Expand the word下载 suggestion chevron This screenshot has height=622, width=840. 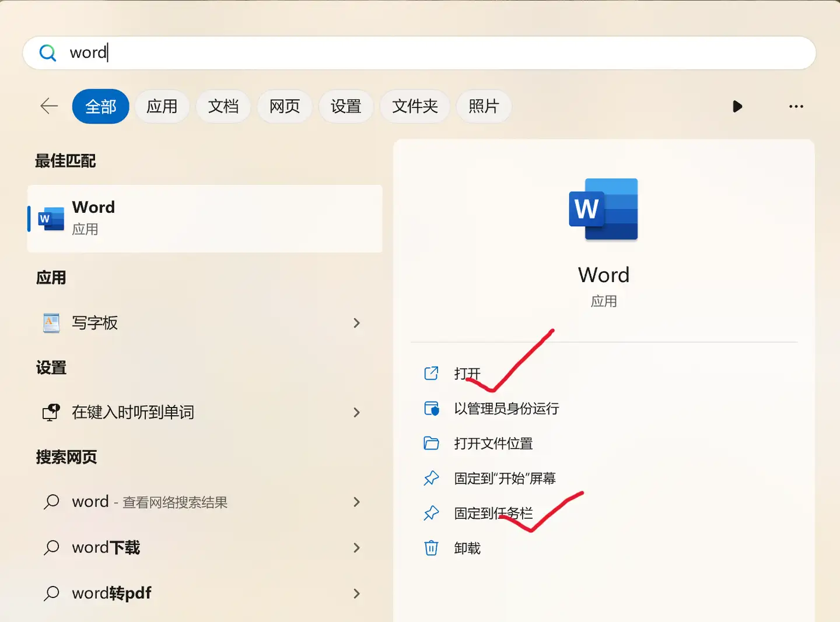[356, 547]
